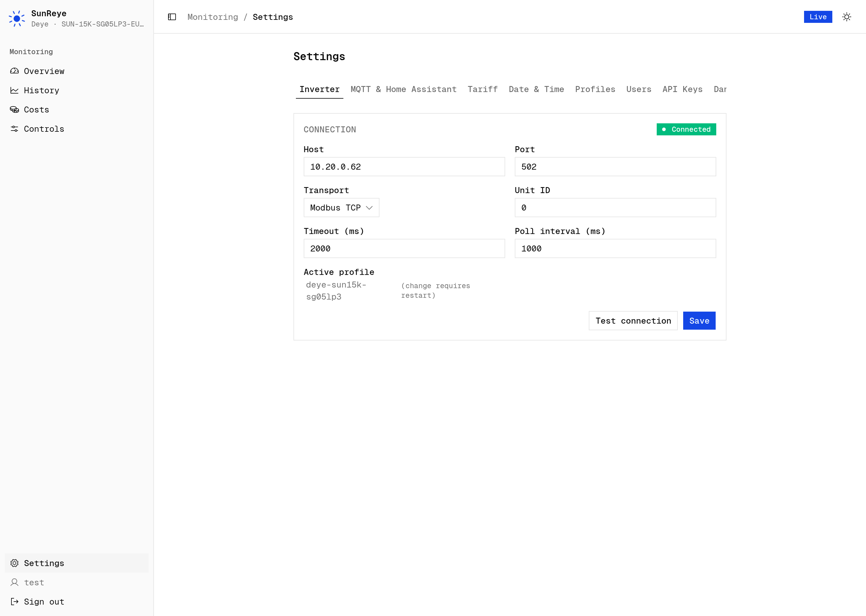Switch to the Inverter tab
The width and height of the screenshot is (866, 616).
319,90
